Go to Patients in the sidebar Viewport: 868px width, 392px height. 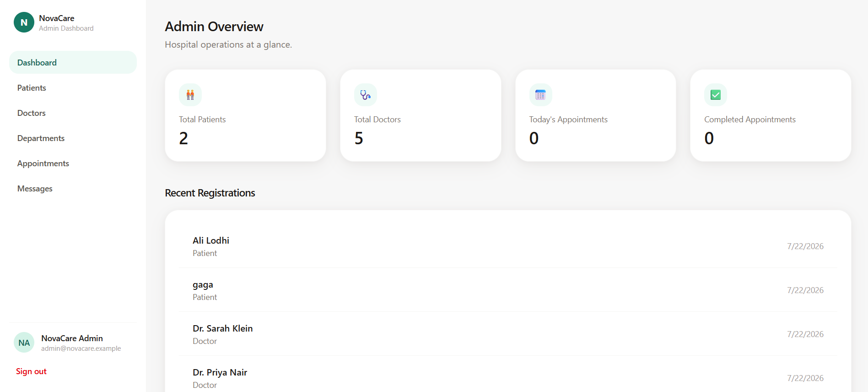[x=73, y=87]
